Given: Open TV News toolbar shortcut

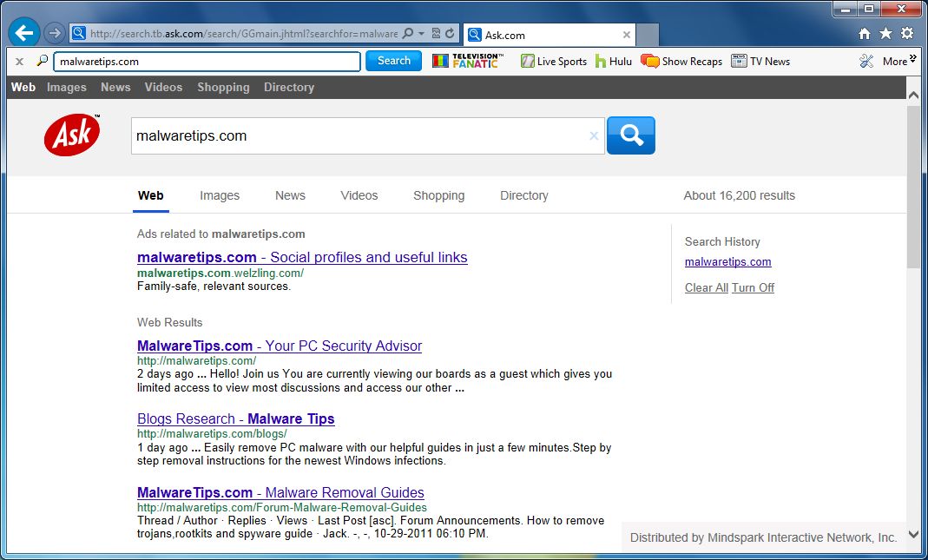Looking at the screenshot, I should [760, 61].
